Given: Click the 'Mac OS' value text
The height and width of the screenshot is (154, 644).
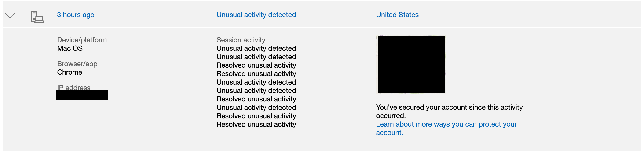Looking at the screenshot, I should 70,48.
